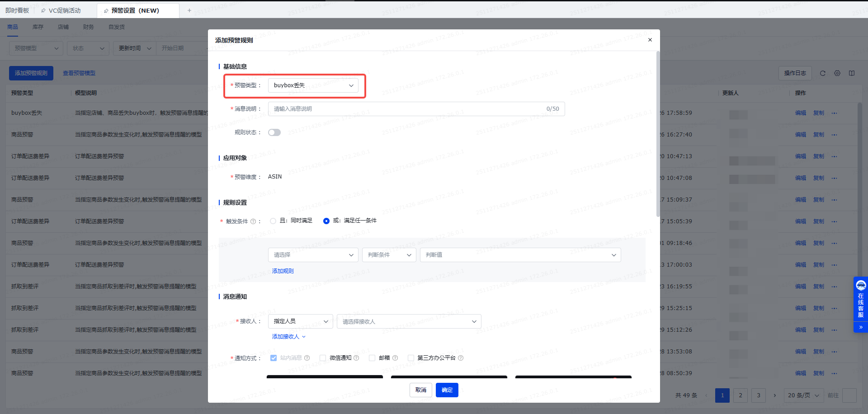
Task: Open the 判断值 dropdown
Action: click(x=520, y=255)
